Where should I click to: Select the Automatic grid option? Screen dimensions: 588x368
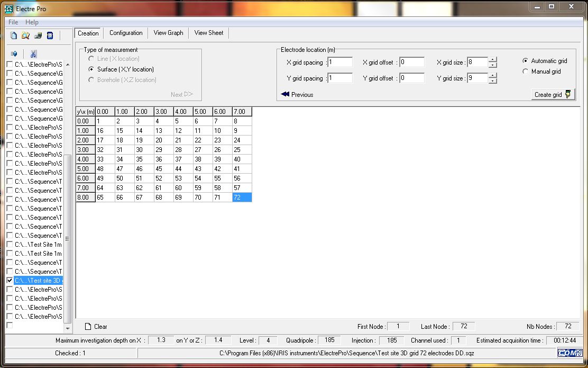point(525,61)
